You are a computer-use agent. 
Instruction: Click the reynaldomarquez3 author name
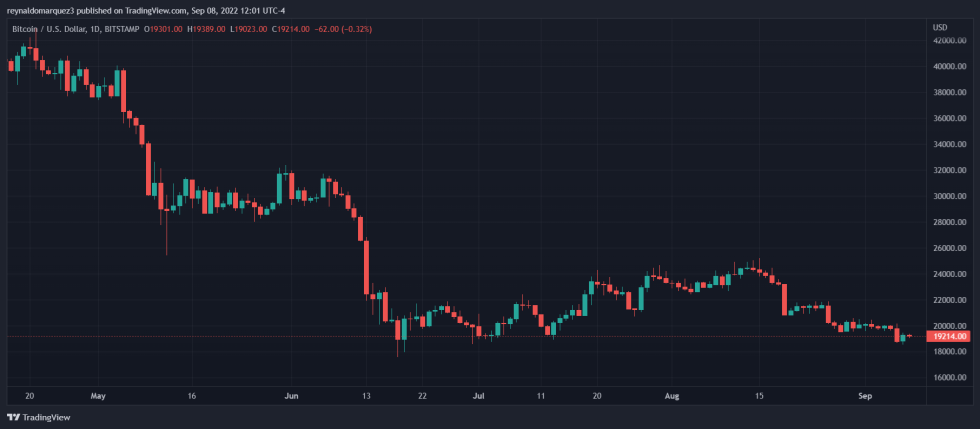pyautogui.click(x=42, y=9)
